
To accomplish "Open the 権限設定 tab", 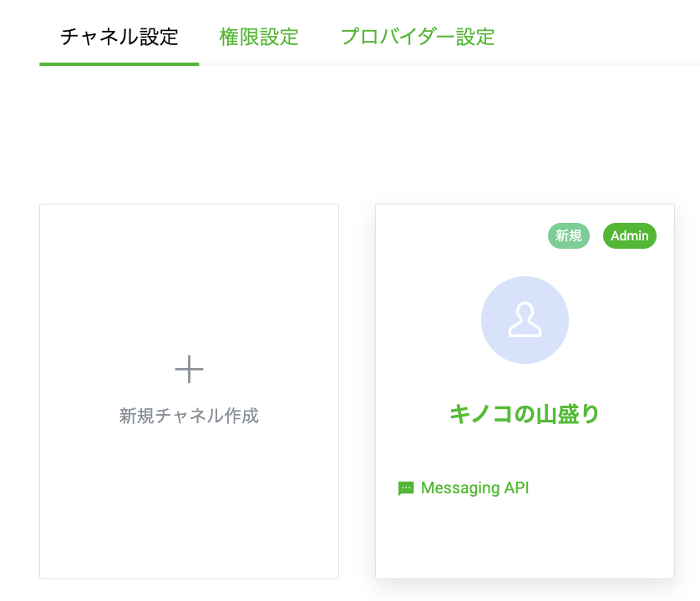I will 259,37.
